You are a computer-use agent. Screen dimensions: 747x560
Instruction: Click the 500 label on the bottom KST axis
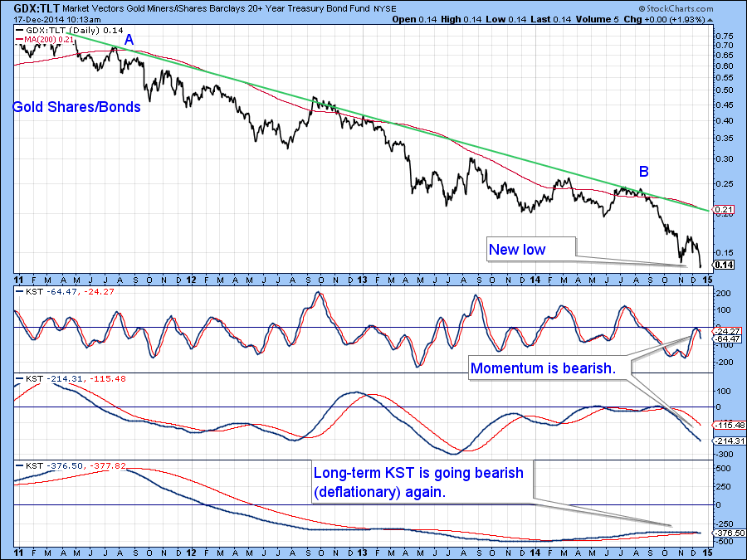click(x=723, y=469)
